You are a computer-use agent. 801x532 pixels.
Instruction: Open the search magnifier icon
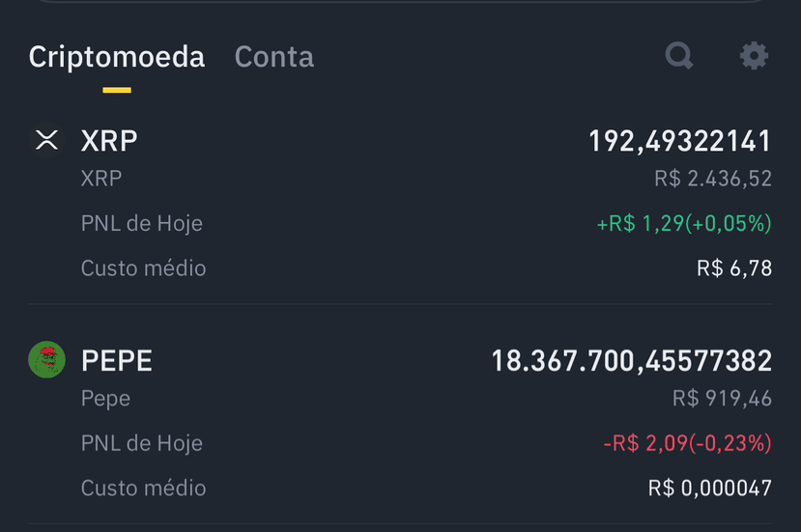click(x=679, y=55)
